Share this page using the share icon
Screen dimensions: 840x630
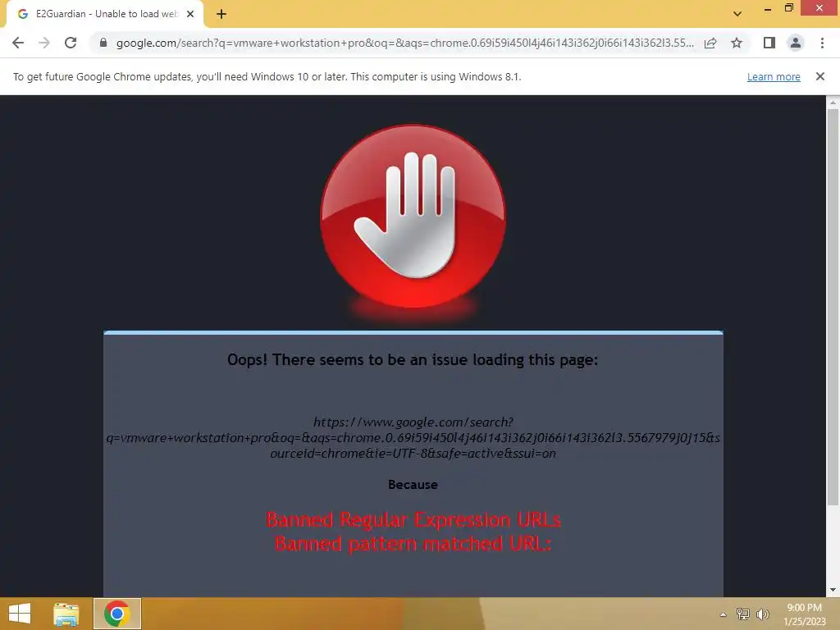click(710, 43)
